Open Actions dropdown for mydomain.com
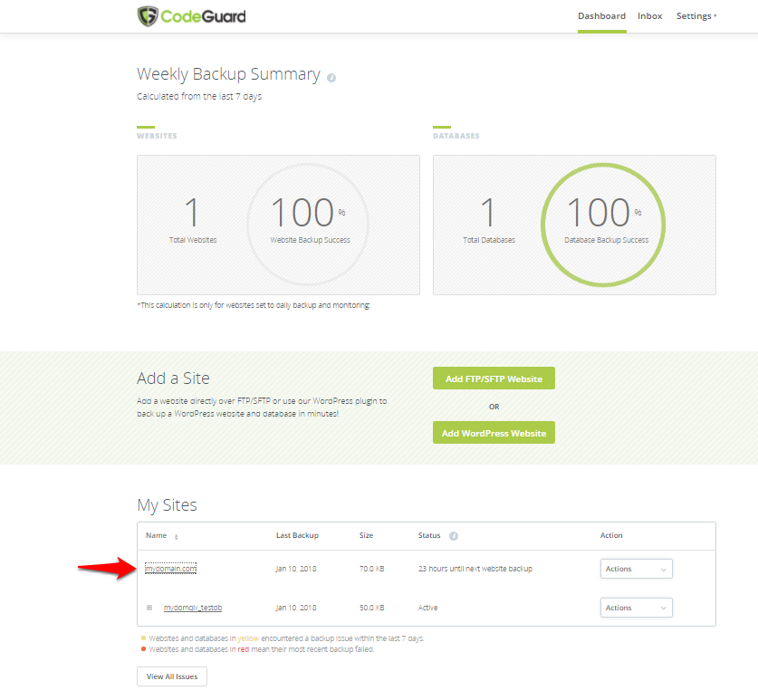This screenshot has width=758, height=700. [x=636, y=569]
